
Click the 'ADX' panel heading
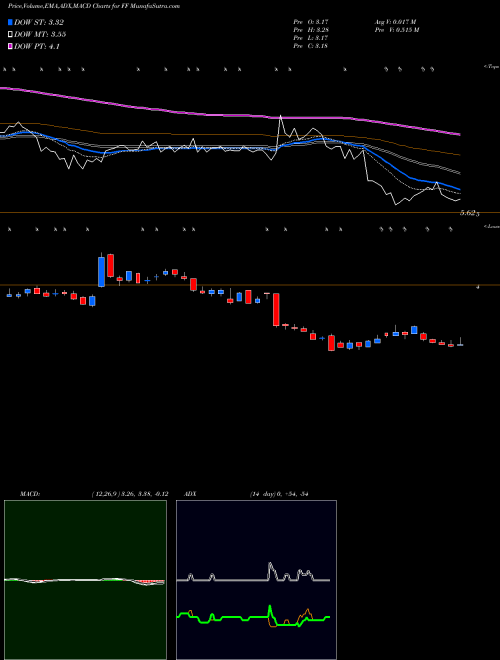pos(190,494)
